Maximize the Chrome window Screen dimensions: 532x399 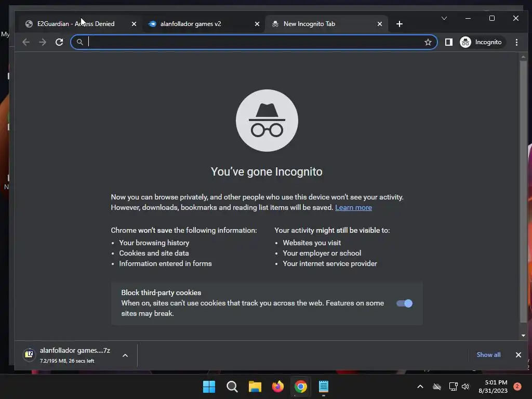pyautogui.click(x=492, y=18)
